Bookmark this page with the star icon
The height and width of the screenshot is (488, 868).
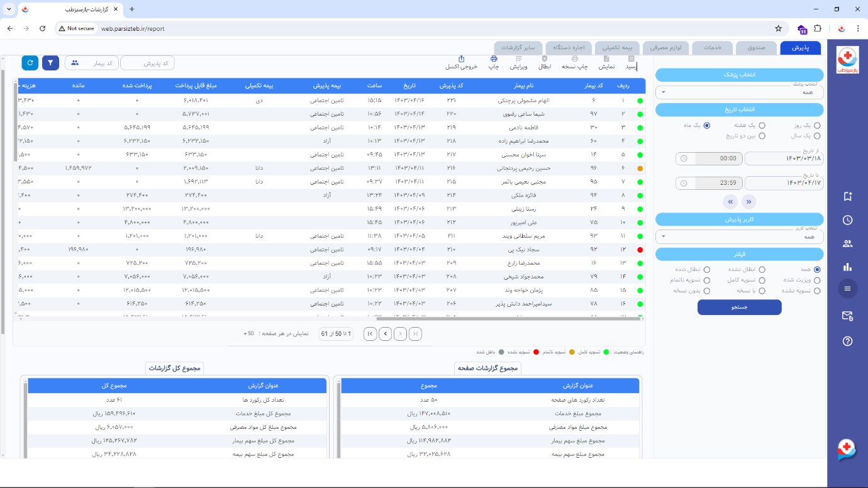click(778, 28)
